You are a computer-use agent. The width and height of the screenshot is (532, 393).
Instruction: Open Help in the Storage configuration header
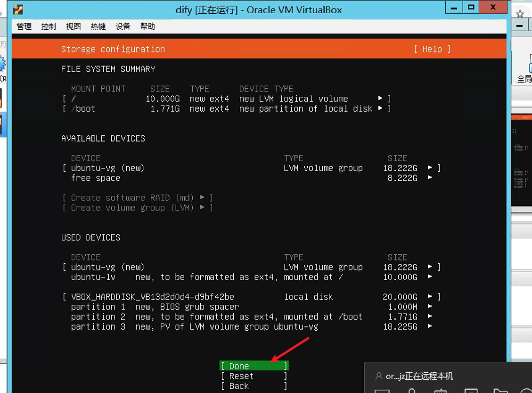(x=431, y=49)
